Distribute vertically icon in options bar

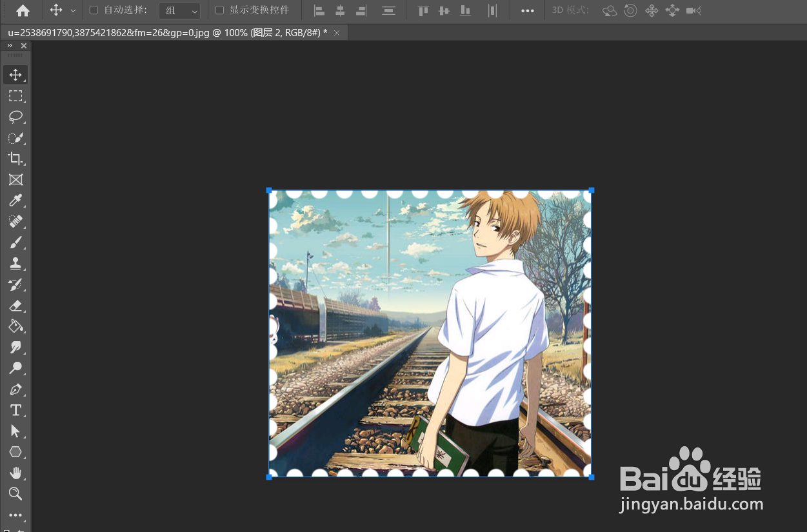388,11
